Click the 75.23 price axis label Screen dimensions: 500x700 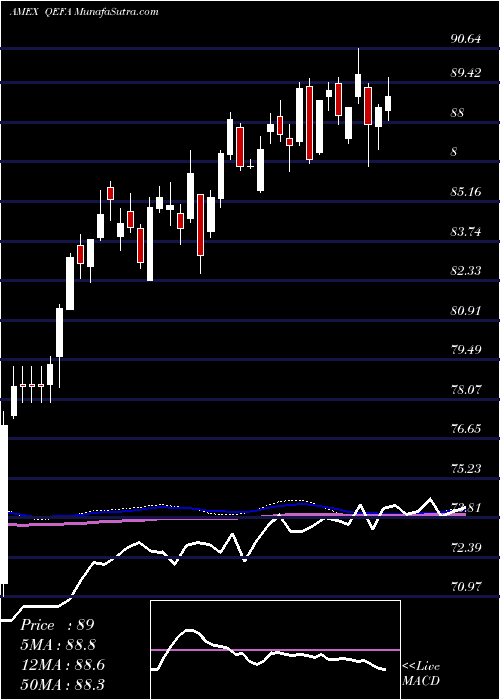click(466, 468)
